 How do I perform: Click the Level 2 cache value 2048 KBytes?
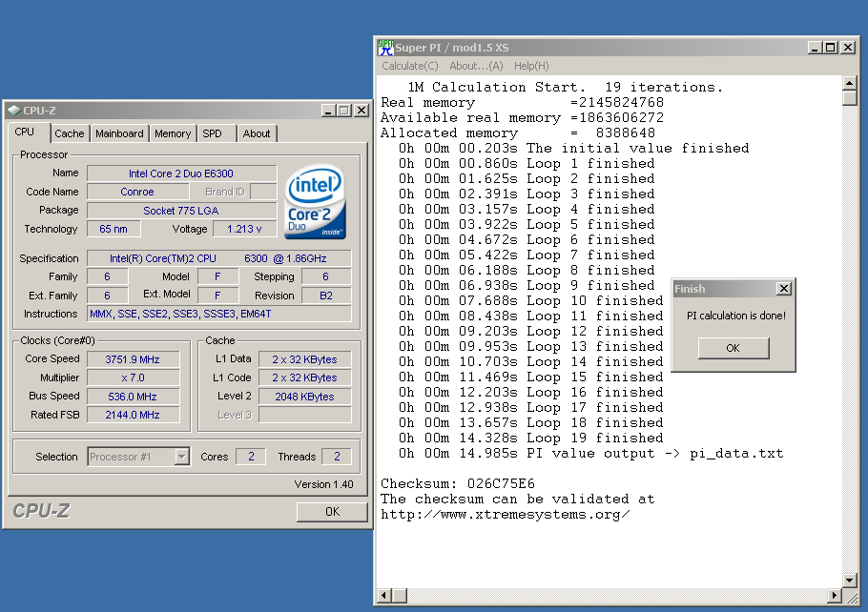(x=304, y=397)
